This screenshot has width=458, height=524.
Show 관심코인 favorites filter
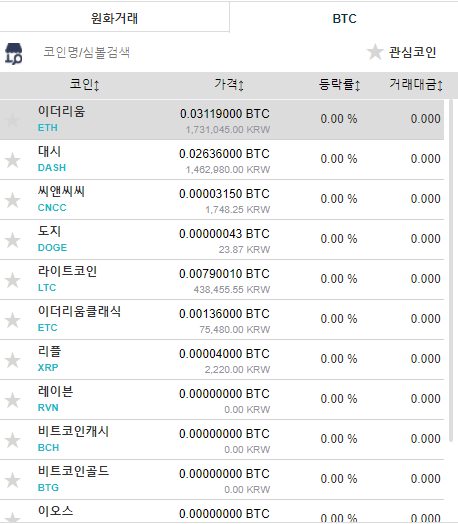tap(402, 52)
